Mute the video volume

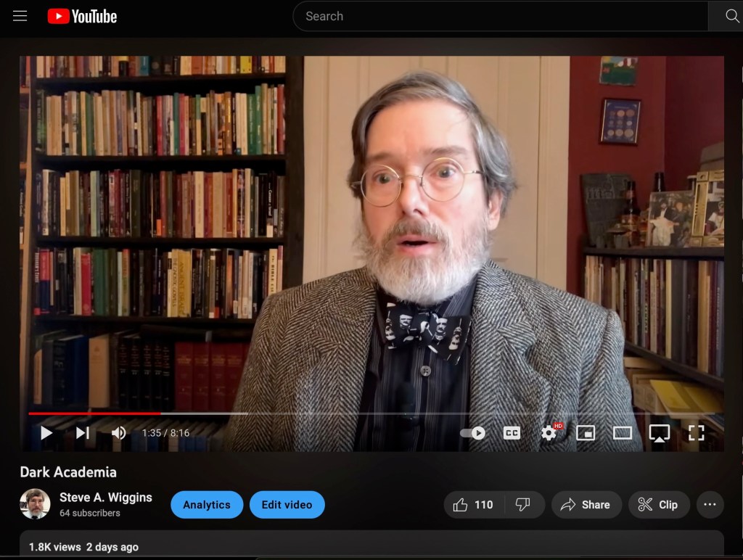pyautogui.click(x=119, y=433)
